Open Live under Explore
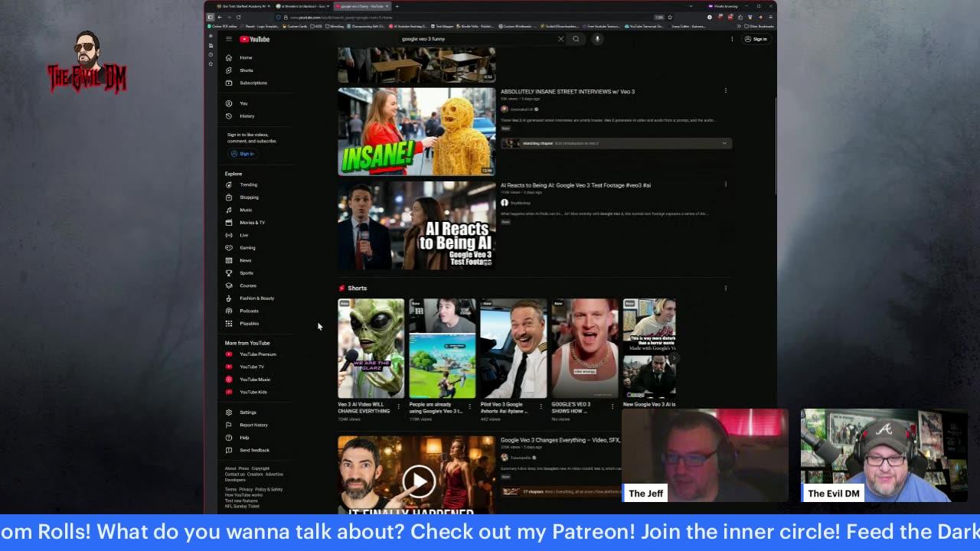Image resolution: width=980 pixels, height=551 pixels. 243,235
